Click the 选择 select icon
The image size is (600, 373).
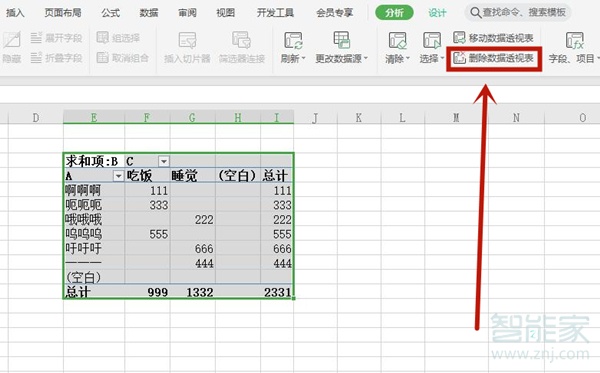[x=432, y=40]
